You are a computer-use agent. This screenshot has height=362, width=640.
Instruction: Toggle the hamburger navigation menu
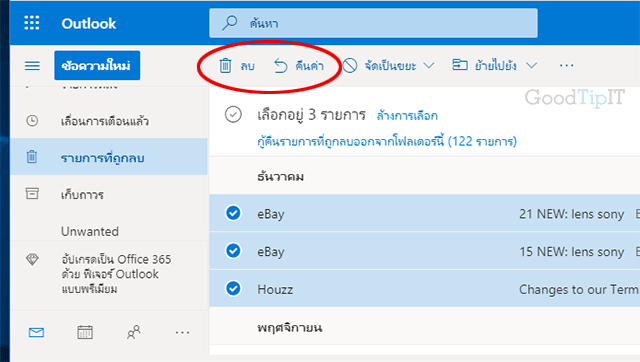click(x=32, y=65)
